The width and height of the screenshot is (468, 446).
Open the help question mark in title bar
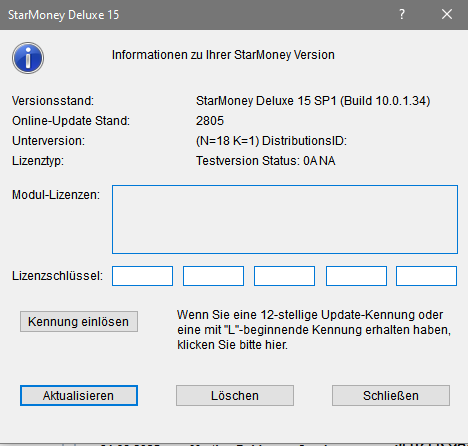click(402, 14)
